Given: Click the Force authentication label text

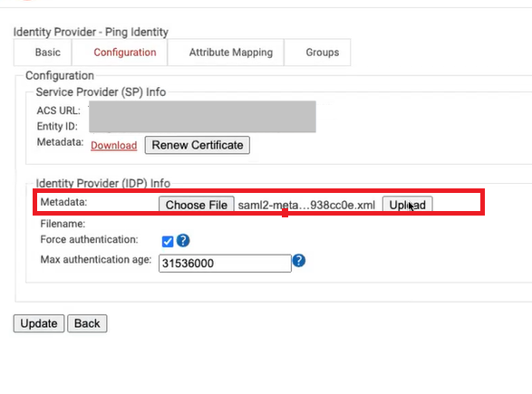Looking at the screenshot, I should (x=89, y=239).
